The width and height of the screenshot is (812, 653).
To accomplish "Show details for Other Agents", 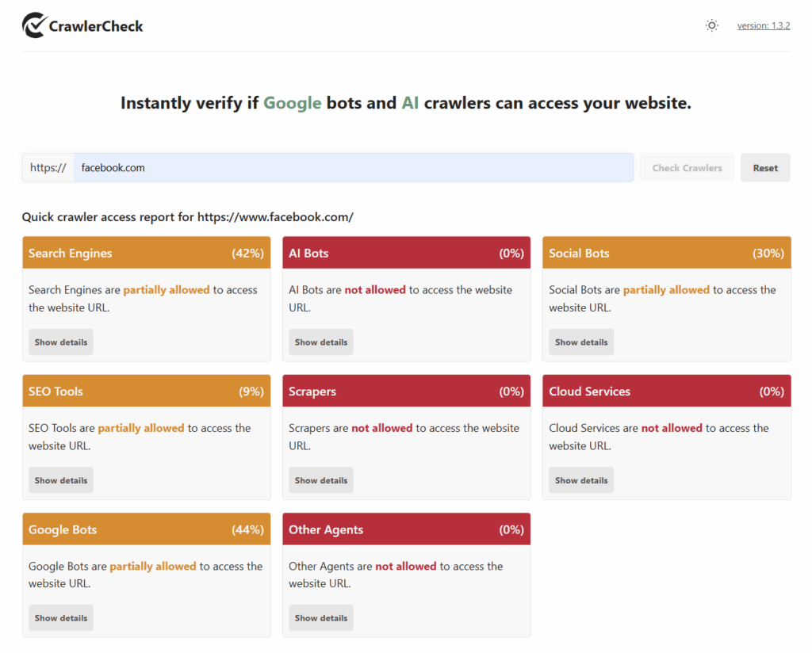I will pyautogui.click(x=321, y=618).
